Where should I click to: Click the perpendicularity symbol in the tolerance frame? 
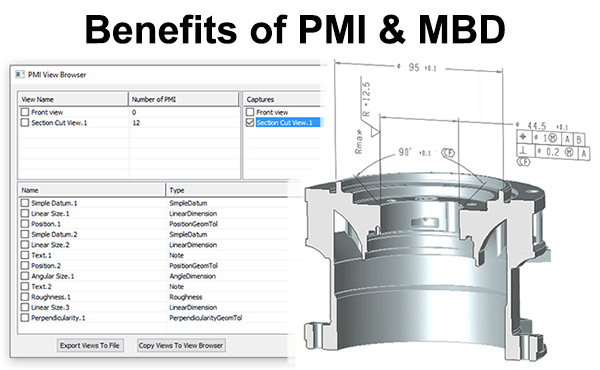pos(523,150)
